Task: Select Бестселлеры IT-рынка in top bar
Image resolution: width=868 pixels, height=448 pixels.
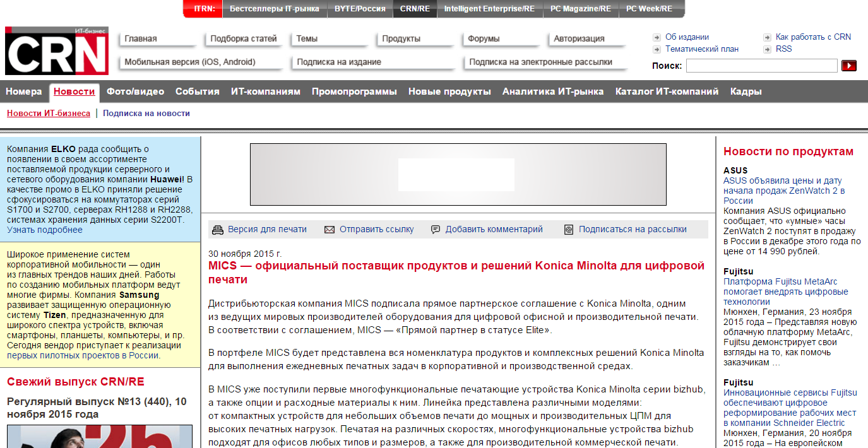Action: (x=275, y=9)
